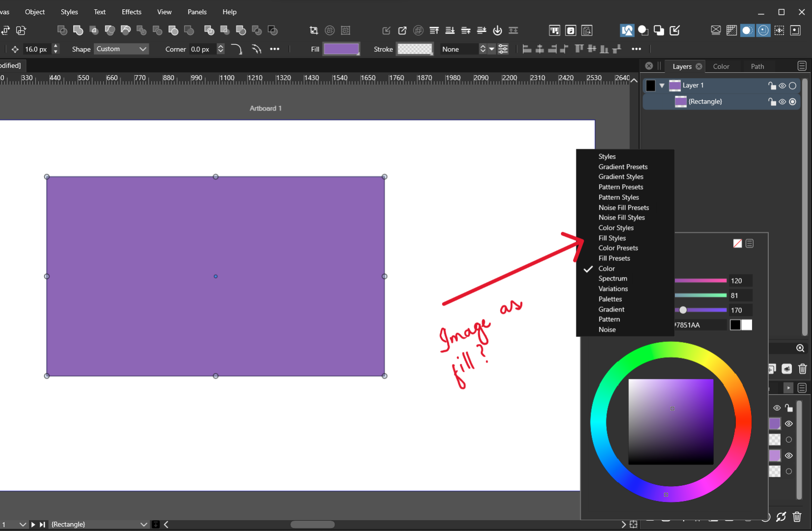Open the Layers panel hamburger menu
Screen dimensions: 812x531
coord(802,66)
